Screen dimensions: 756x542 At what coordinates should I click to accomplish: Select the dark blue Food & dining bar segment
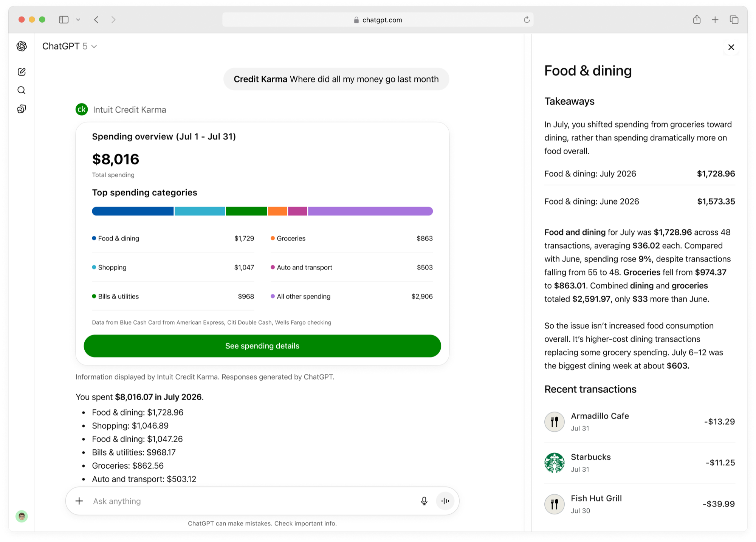pyautogui.click(x=133, y=211)
